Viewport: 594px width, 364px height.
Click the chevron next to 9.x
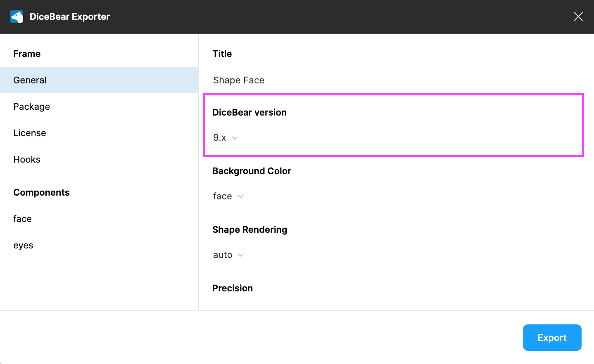[235, 138]
